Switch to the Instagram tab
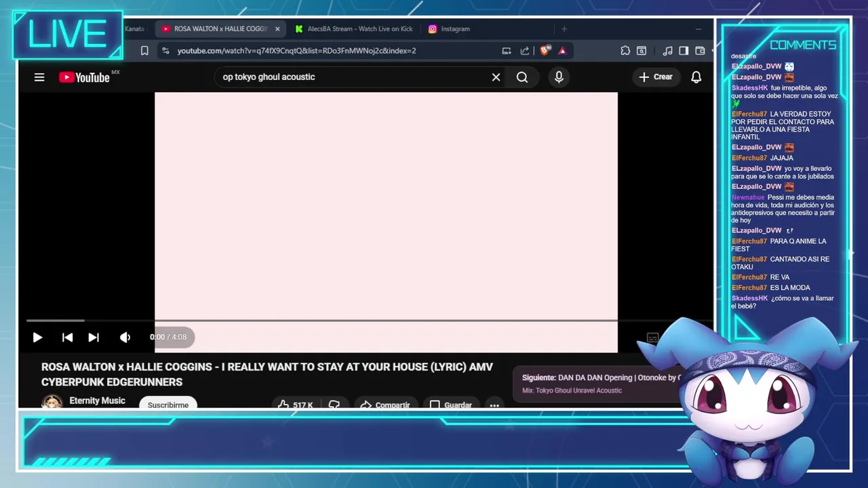This screenshot has height=488, width=868. pyautogui.click(x=449, y=29)
